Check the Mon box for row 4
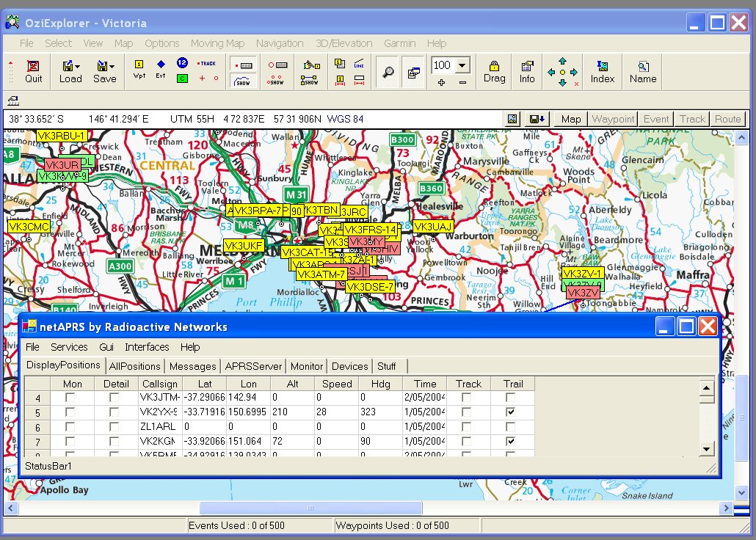This screenshot has height=540, width=756. (70, 398)
